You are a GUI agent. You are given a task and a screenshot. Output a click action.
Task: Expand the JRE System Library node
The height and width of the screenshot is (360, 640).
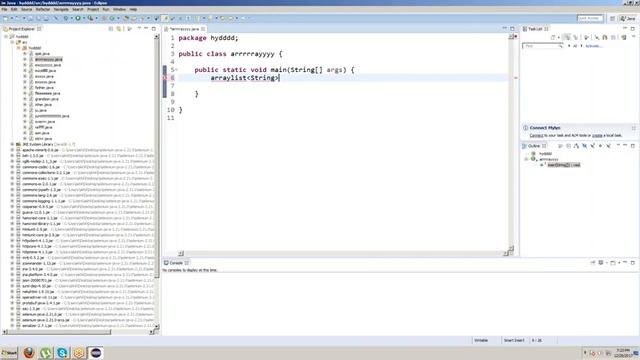[x=12, y=144]
